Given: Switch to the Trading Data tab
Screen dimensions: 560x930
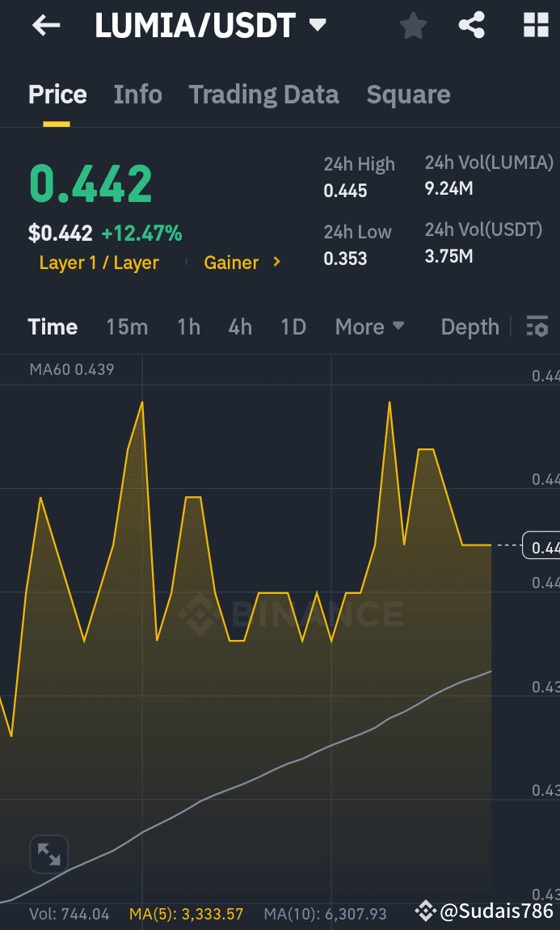Looking at the screenshot, I should click(263, 95).
